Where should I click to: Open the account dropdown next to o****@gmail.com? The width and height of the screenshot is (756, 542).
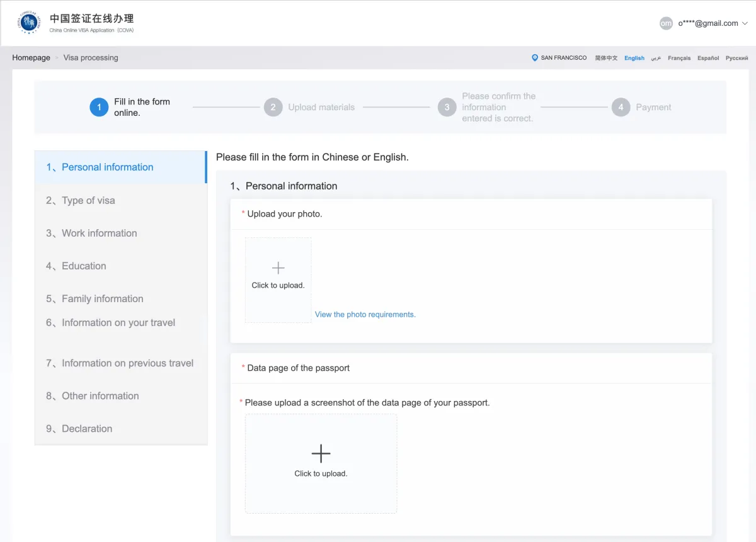(745, 23)
